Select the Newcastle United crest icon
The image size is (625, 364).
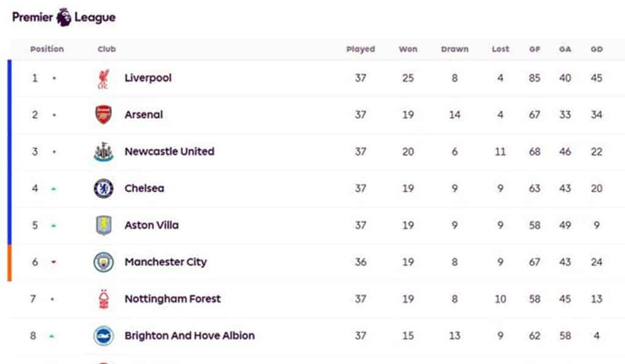click(x=104, y=152)
